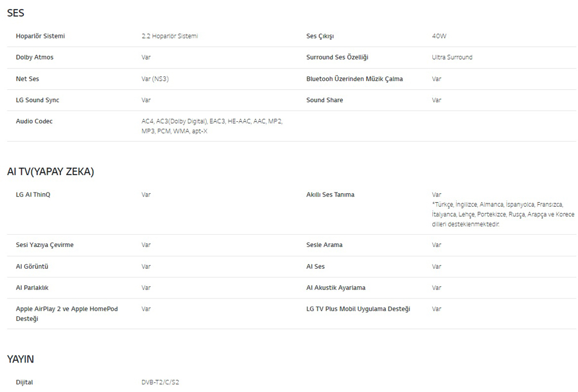Click Sesi Yazıya Çevirme label
This screenshot has height=392, width=578.
pyautogui.click(x=44, y=245)
